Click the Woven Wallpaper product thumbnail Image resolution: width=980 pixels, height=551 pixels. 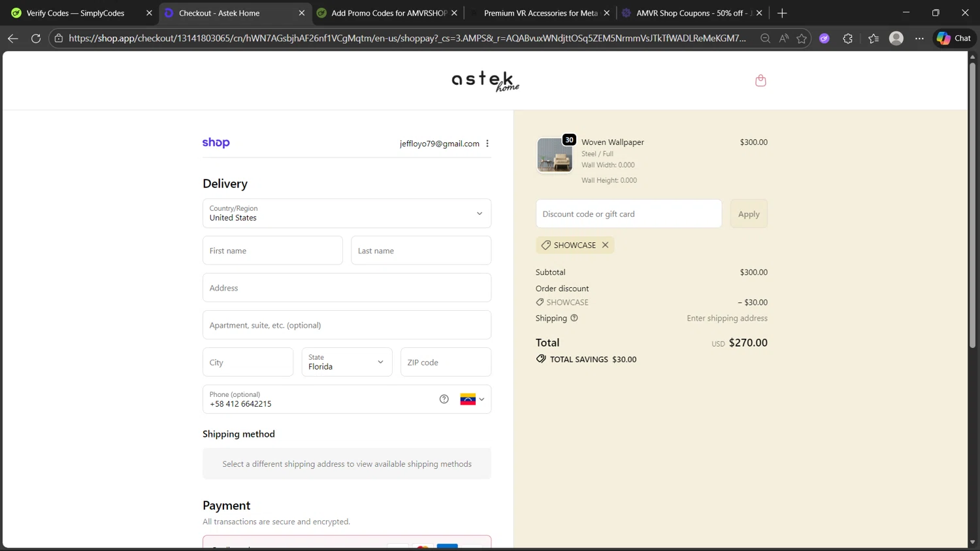555,155
